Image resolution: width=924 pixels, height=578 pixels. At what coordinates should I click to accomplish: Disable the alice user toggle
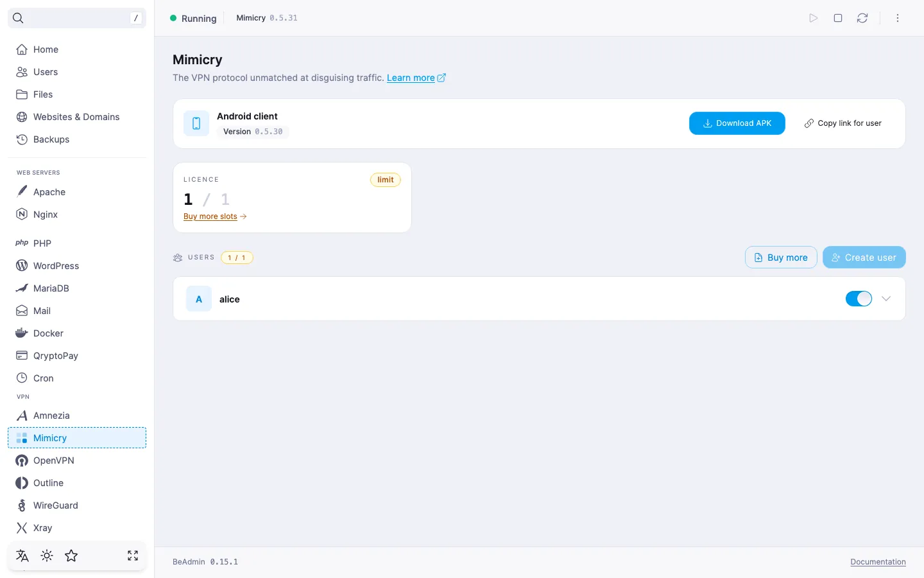click(859, 299)
